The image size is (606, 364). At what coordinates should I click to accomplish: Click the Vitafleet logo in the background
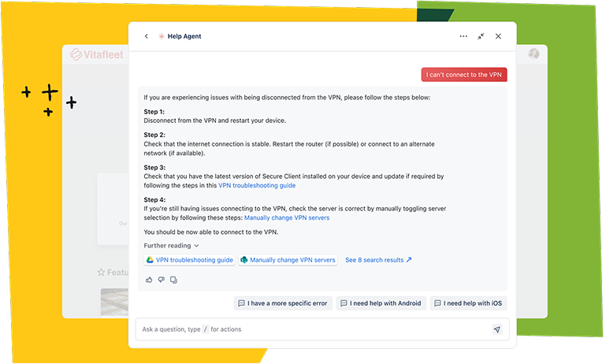tap(93, 54)
